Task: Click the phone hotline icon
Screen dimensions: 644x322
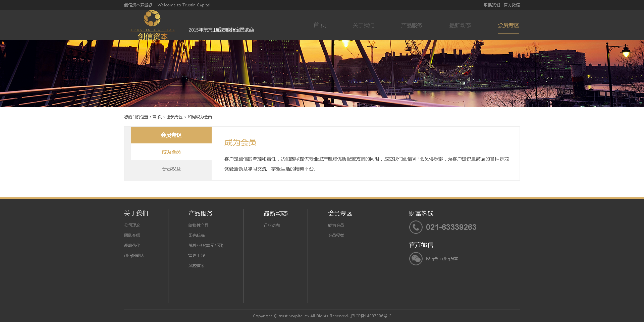Action: pyautogui.click(x=416, y=227)
